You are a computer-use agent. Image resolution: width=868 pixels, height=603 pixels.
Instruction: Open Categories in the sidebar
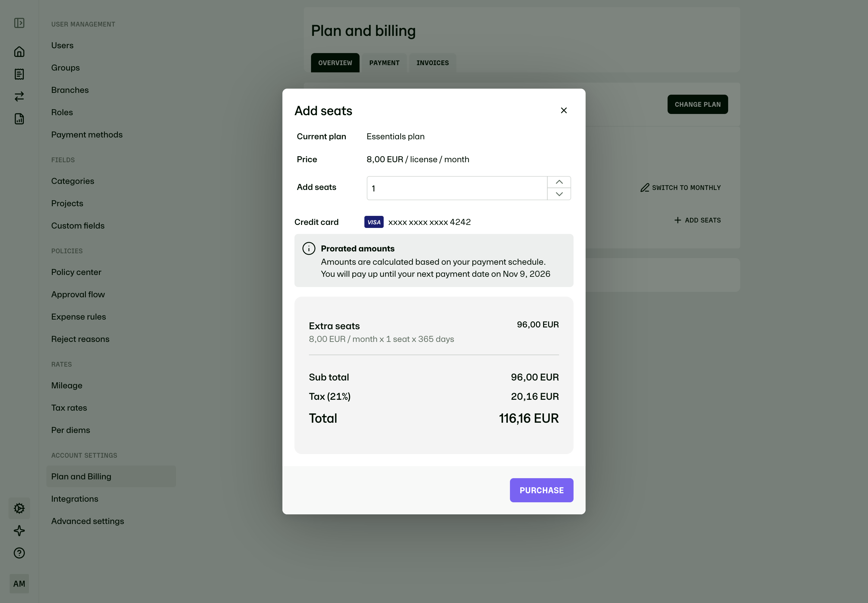(73, 181)
